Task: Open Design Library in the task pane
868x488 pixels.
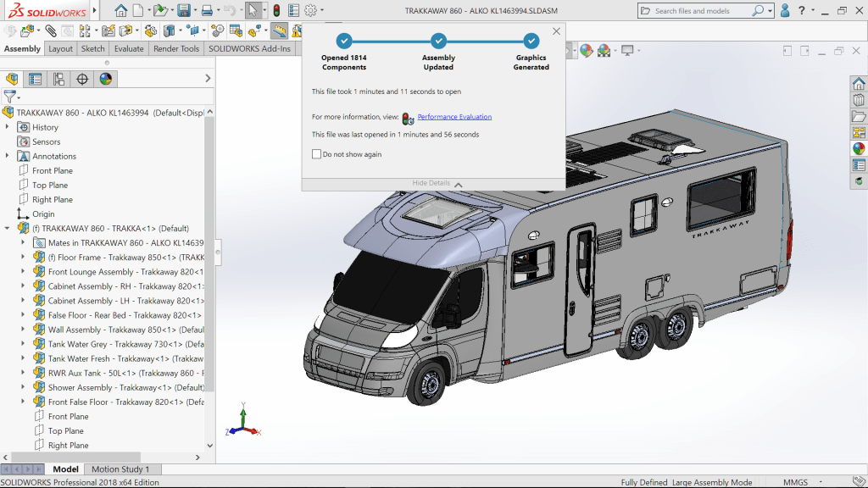Action: [859, 101]
